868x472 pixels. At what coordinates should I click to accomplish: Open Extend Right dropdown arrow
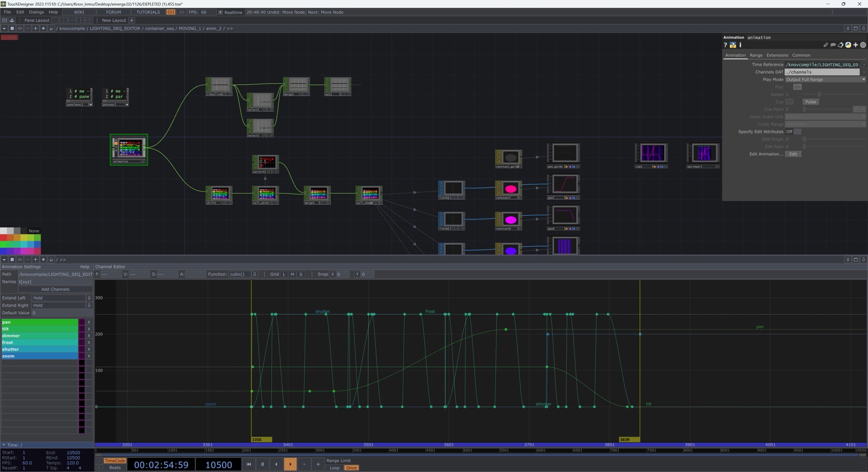click(89, 305)
